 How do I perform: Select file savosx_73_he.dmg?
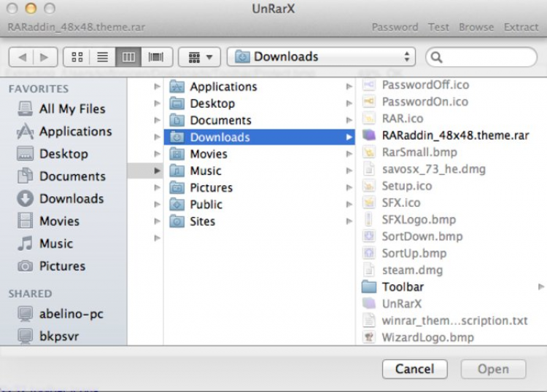coord(424,169)
